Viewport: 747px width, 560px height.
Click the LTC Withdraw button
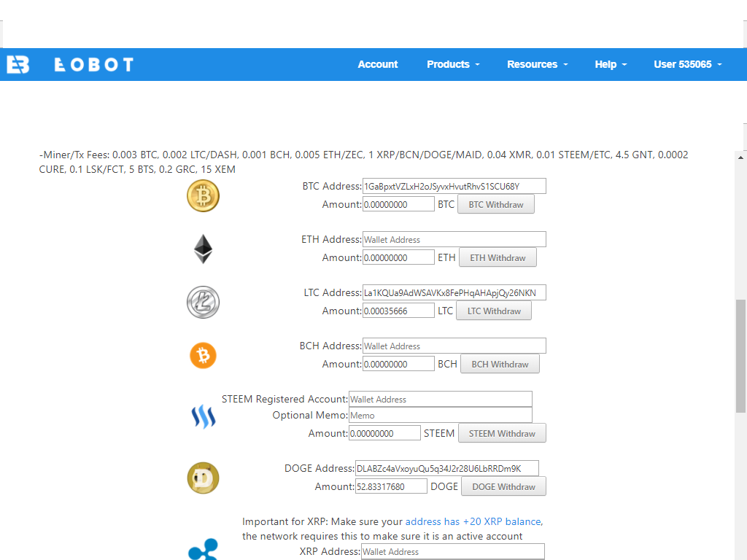pos(494,311)
